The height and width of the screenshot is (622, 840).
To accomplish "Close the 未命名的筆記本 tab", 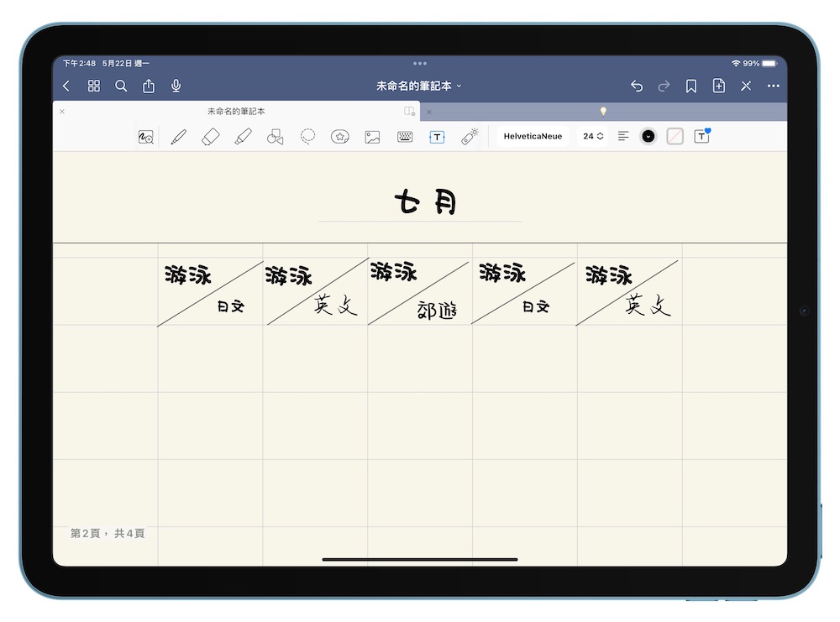I will pos(62,112).
